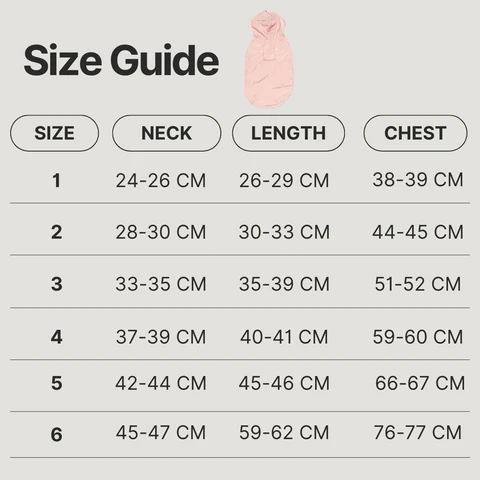Choose size 1 row number
Image resolution: width=480 pixels, height=480 pixels.
(56, 181)
